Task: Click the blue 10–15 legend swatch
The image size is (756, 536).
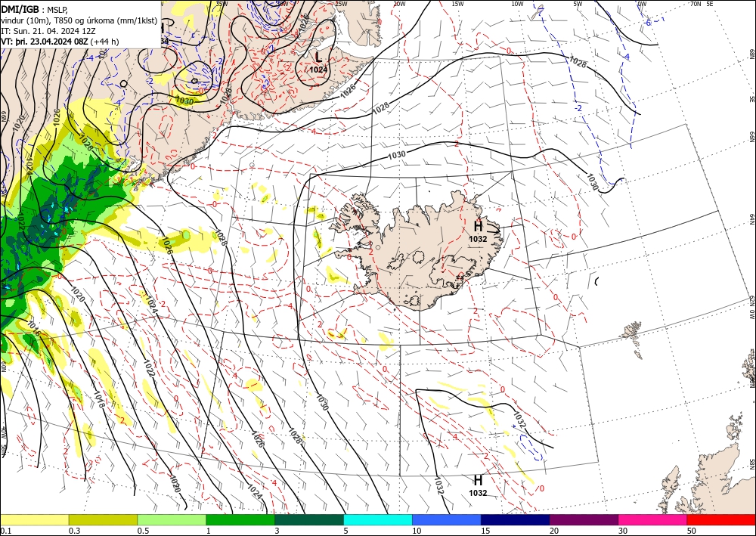Action: pyautogui.click(x=447, y=519)
